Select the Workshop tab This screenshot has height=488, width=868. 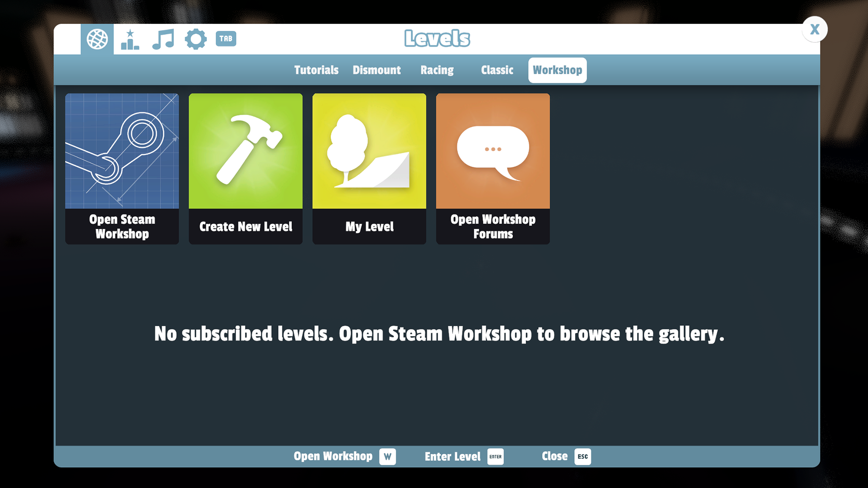pyautogui.click(x=557, y=70)
